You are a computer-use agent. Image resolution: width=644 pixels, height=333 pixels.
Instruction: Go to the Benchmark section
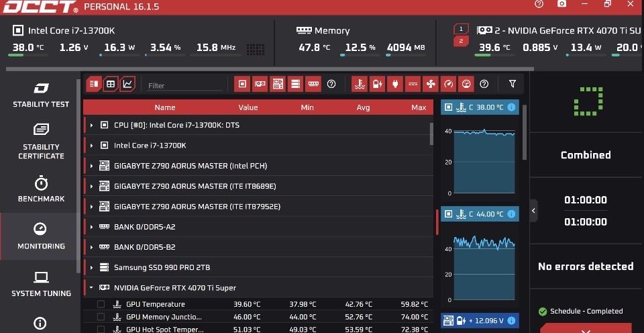[40, 189]
